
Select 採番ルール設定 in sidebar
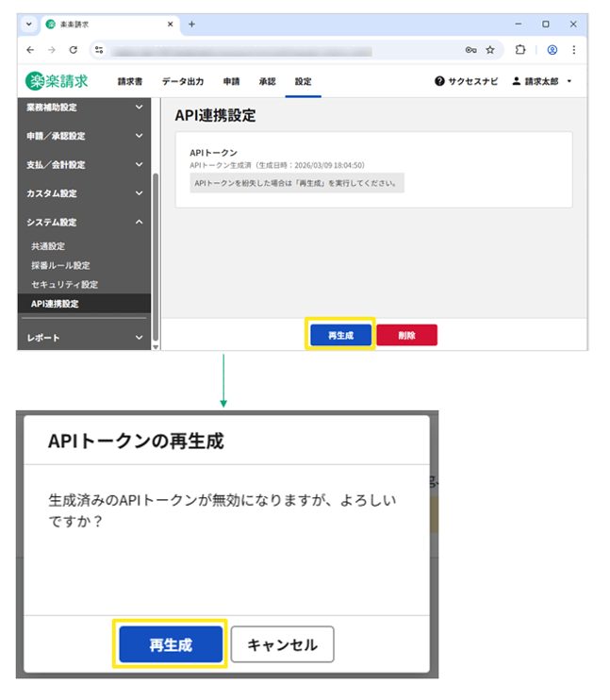pos(60,266)
